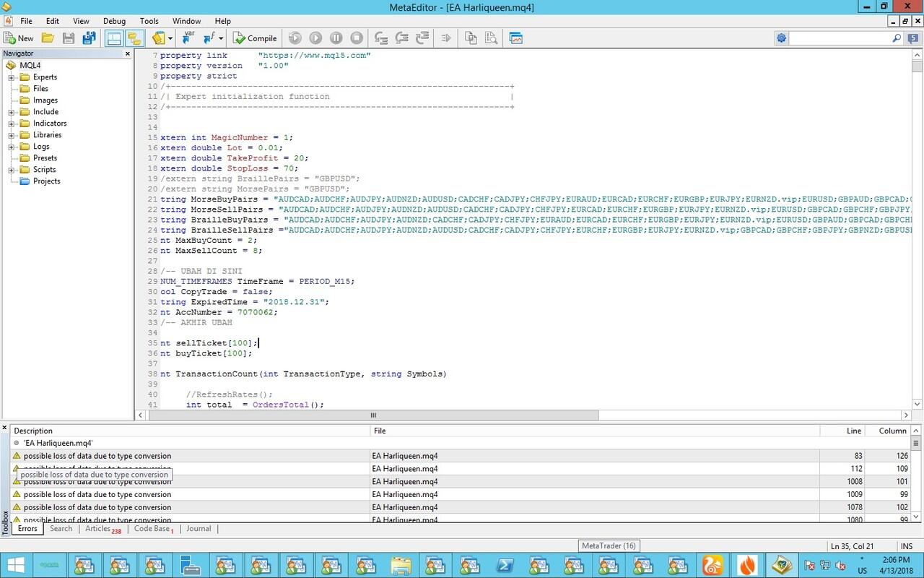Image resolution: width=924 pixels, height=578 pixels.
Task: Stop debugging with the stop icon
Action: [357, 38]
